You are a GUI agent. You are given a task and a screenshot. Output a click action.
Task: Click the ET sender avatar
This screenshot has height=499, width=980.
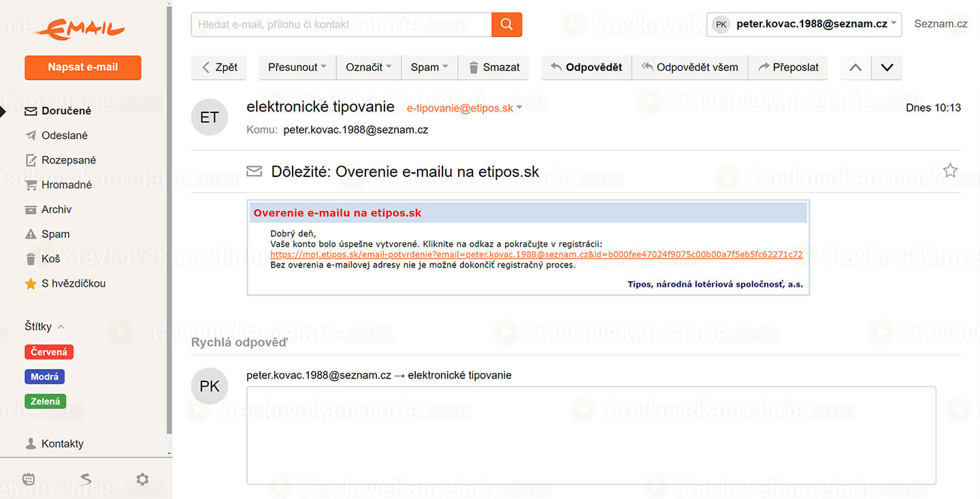click(x=209, y=117)
